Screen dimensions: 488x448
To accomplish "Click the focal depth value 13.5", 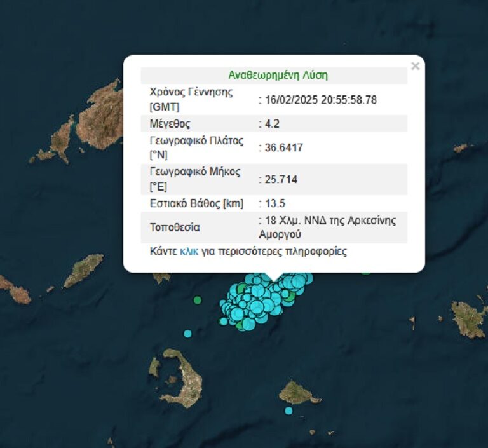I will click(278, 203).
